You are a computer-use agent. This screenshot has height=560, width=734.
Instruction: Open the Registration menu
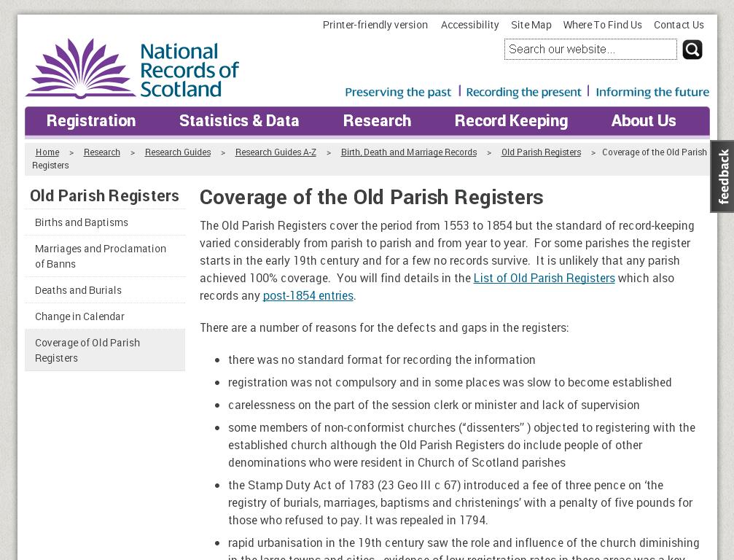pos(91,120)
